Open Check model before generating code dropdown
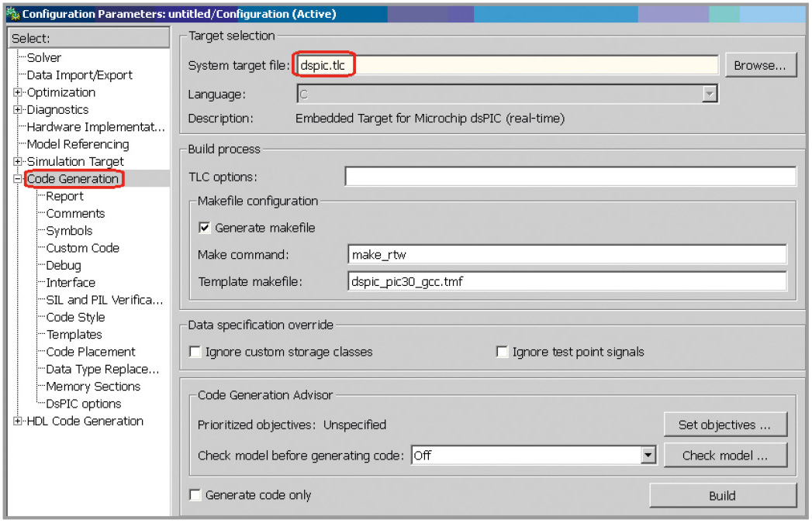 pyautogui.click(x=648, y=456)
